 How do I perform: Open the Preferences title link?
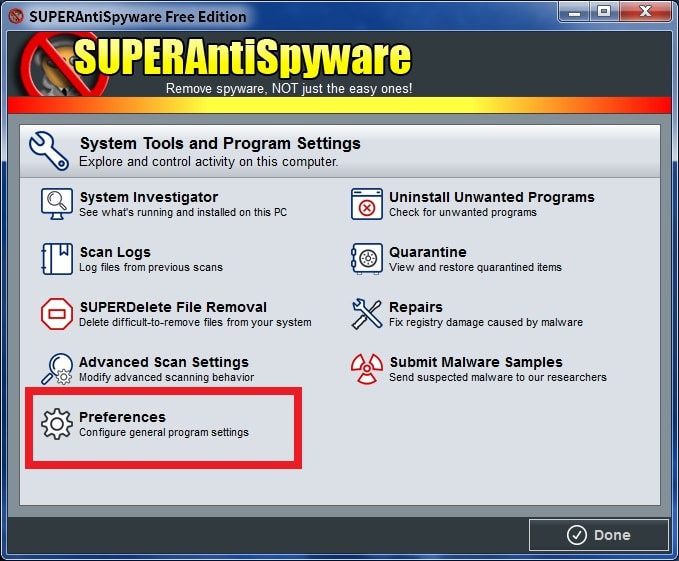(x=122, y=417)
